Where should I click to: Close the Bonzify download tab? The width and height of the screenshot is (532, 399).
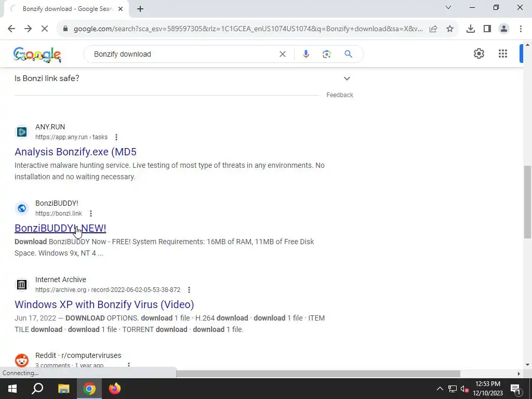point(121,9)
